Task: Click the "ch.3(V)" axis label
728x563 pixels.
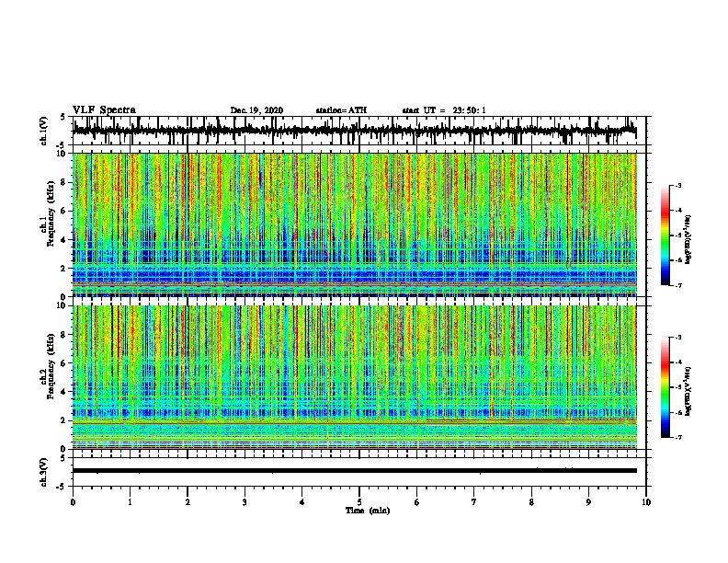Action: [x=44, y=472]
